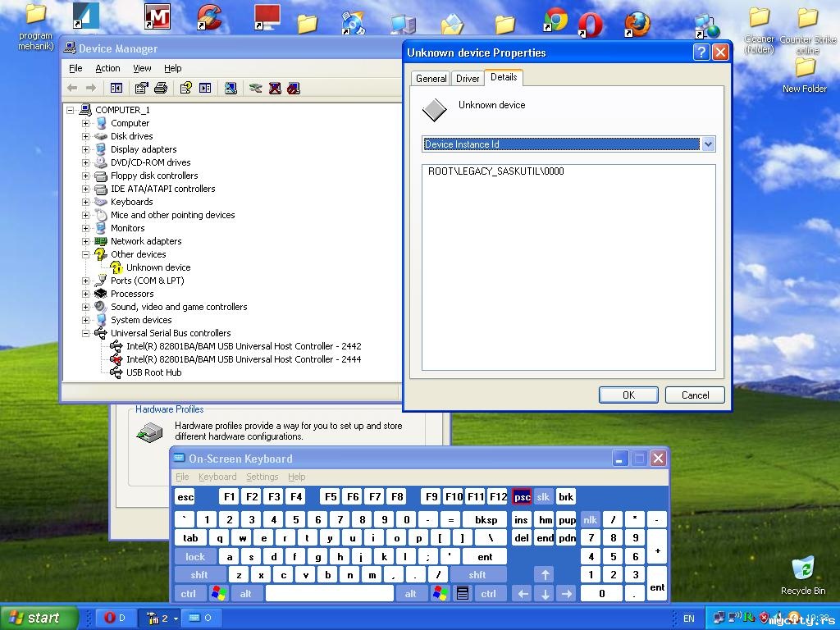
Task: Open the program mehanik folder on desktop
Action: click(x=36, y=27)
